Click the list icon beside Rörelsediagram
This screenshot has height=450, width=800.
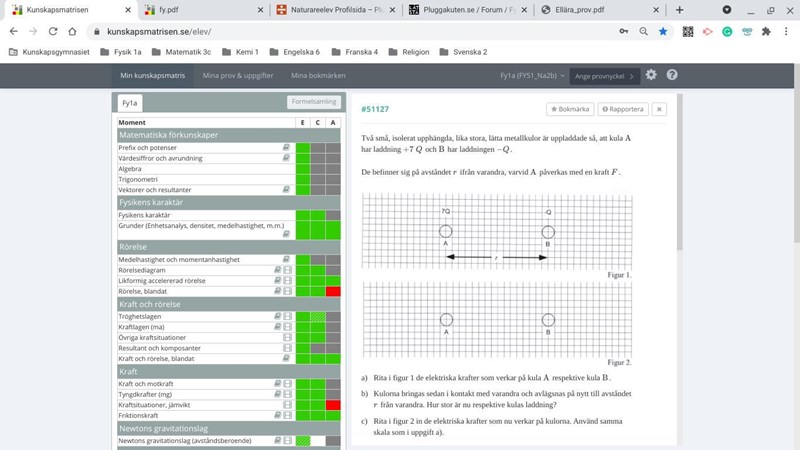[288, 270]
